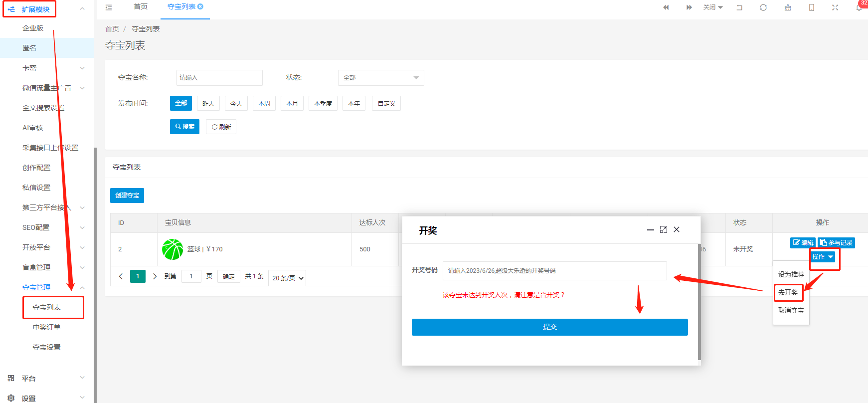Image resolution: width=868 pixels, height=403 pixels.
Task: Filter publish time by 本月
Action: coord(292,103)
